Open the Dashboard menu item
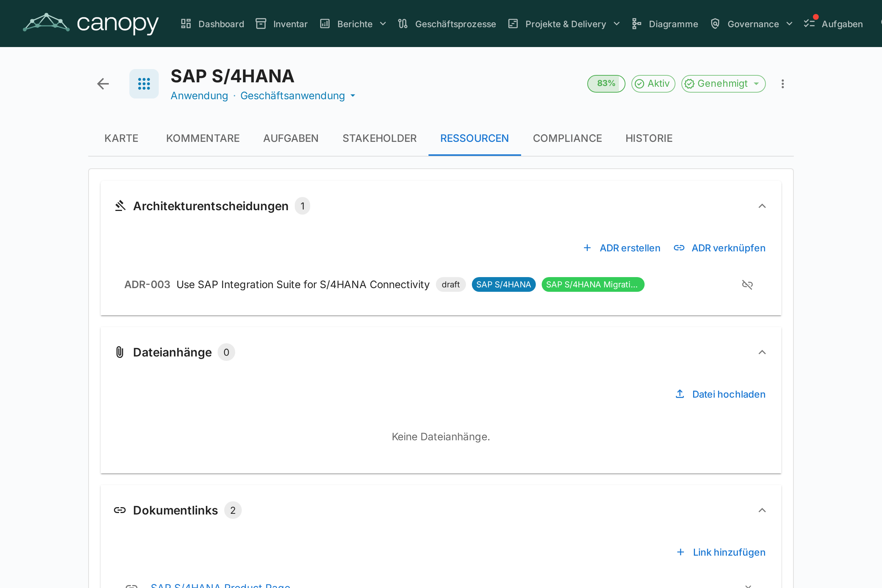 [212, 24]
